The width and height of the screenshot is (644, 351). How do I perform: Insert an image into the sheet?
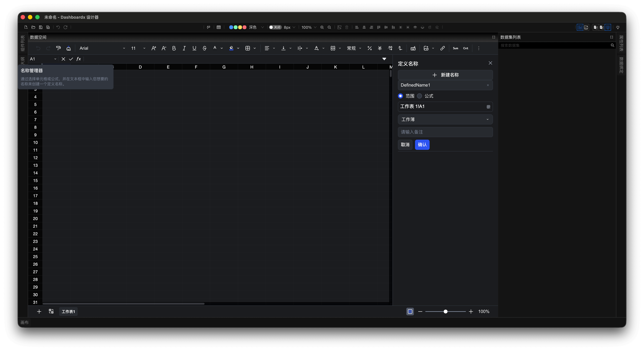[x=426, y=48]
